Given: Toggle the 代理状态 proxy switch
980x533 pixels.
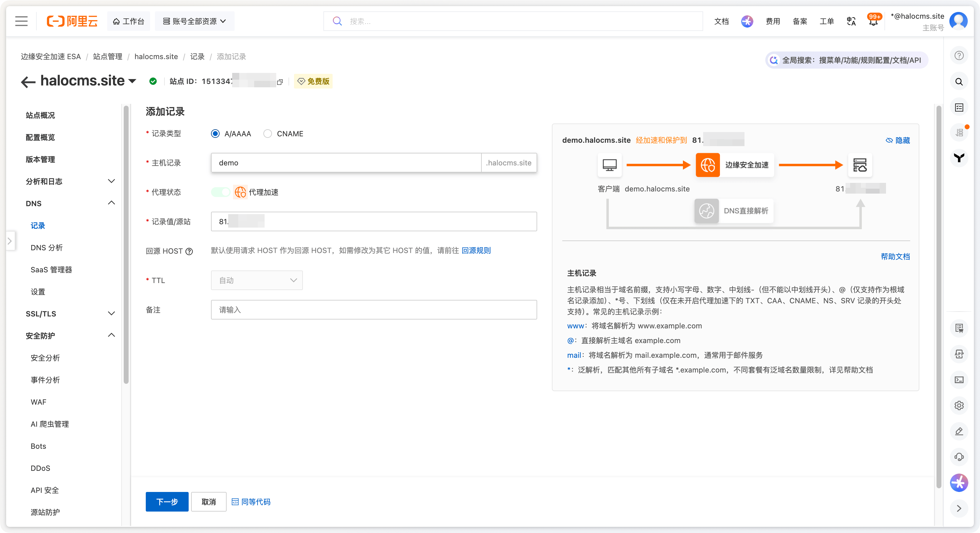Looking at the screenshot, I should click(x=221, y=192).
